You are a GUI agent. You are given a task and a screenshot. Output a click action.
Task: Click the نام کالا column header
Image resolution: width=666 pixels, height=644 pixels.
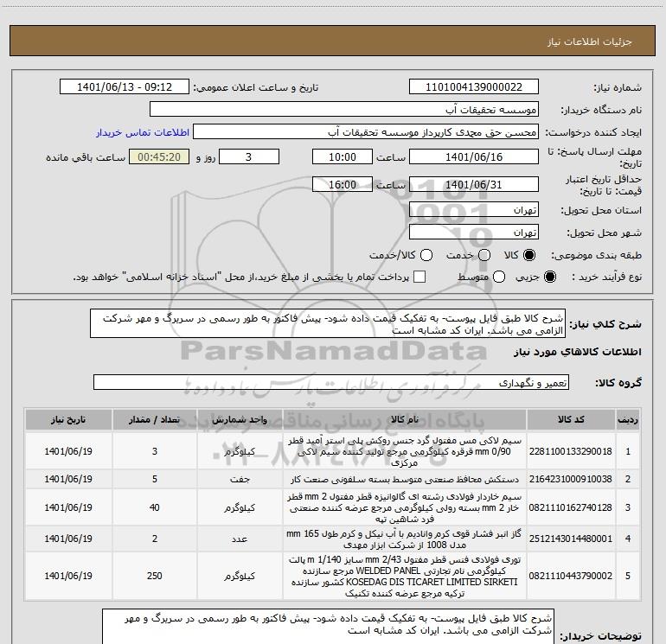[405, 419]
